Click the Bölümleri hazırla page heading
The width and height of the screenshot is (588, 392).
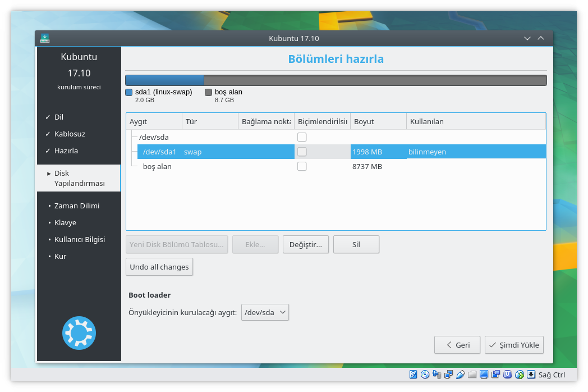click(x=336, y=59)
